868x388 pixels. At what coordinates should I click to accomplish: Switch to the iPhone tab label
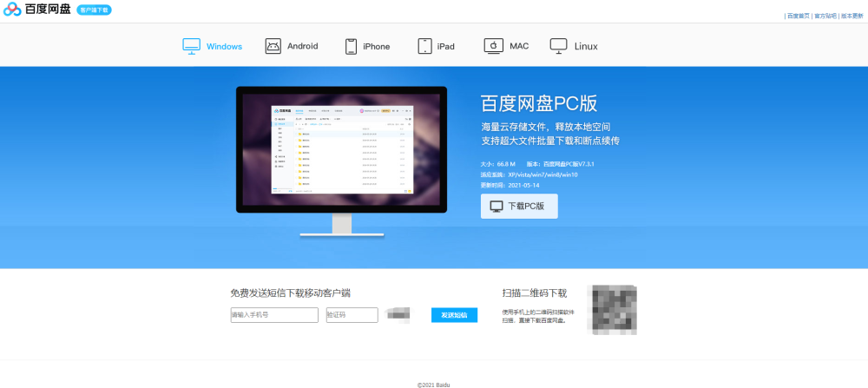tap(377, 47)
